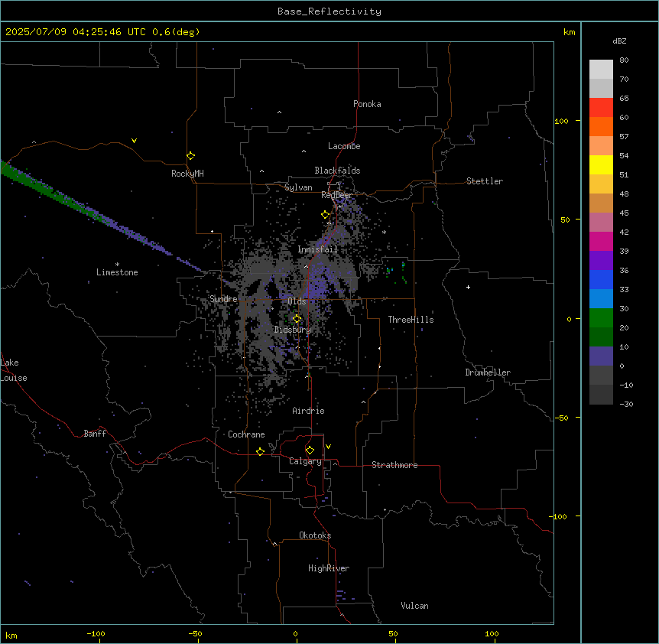This screenshot has height=644, width=659.
Task: Click the Olds town label
Action: click(297, 301)
